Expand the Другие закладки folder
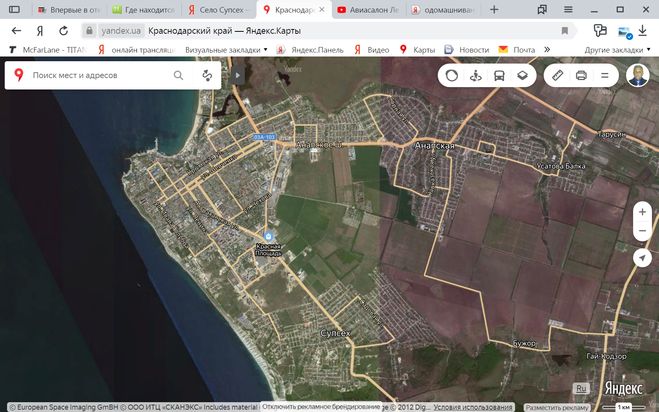 (616, 49)
